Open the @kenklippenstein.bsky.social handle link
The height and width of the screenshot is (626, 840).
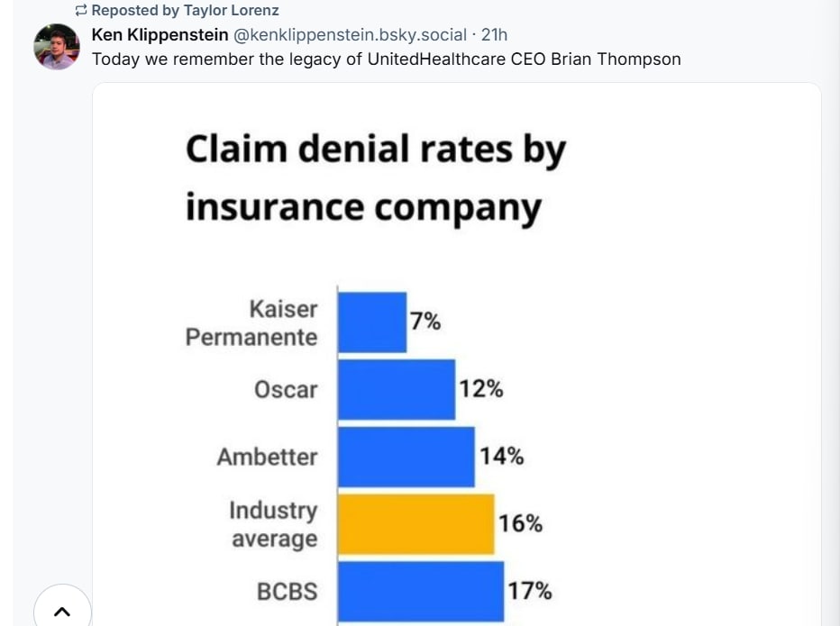(x=351, y=35)
